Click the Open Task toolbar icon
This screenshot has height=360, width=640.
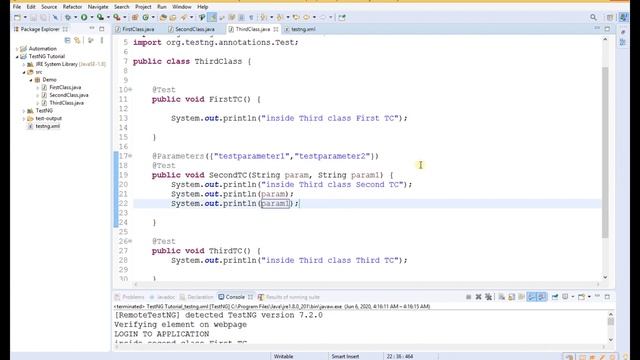click(173, 18)
